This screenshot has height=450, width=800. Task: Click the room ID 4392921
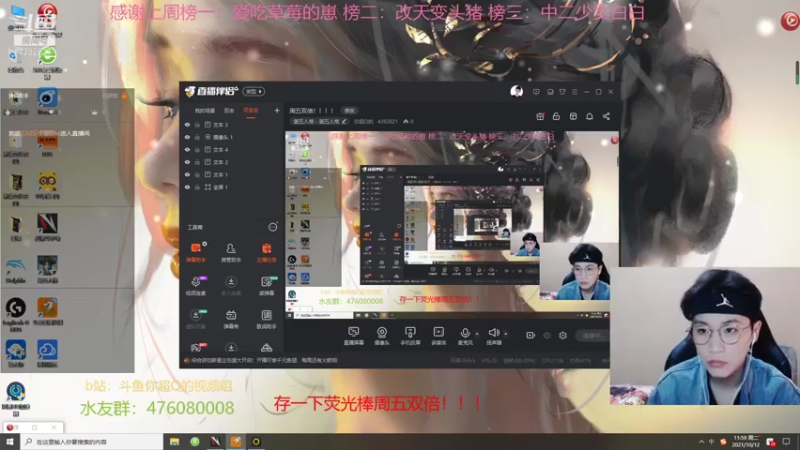[x=387, y=121]
